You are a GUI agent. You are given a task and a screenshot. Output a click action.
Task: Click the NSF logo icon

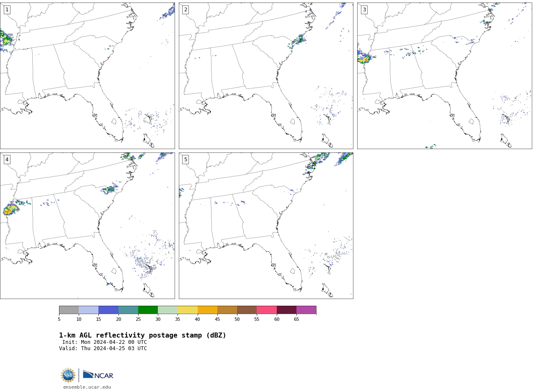68,375
